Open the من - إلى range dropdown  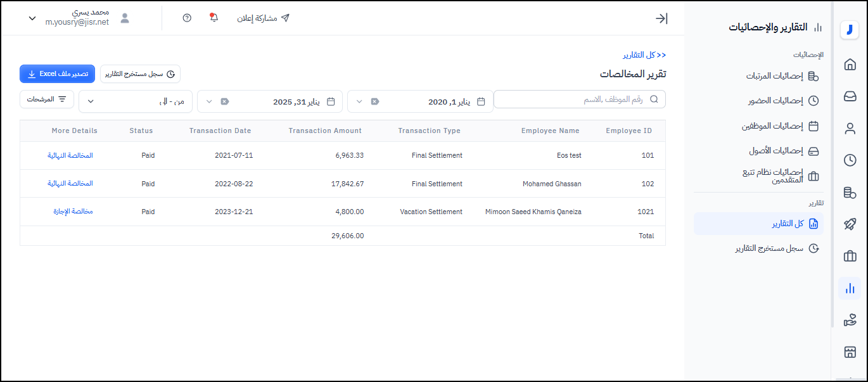pyautogui.click(x=136, y=101)
